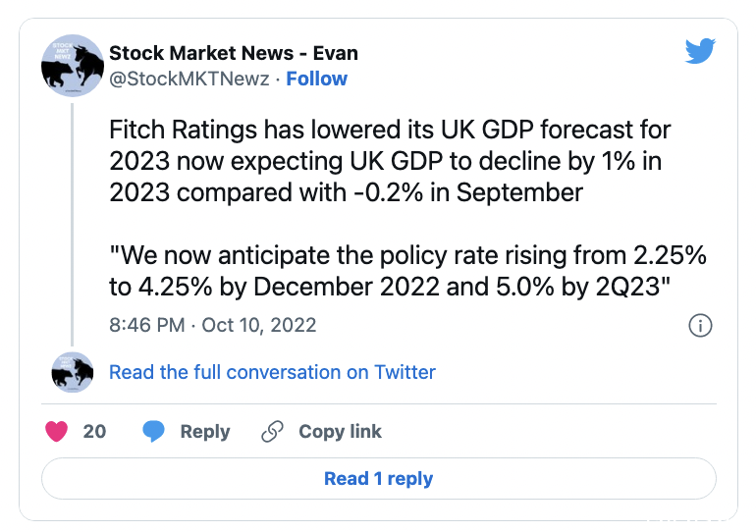Click the Fitch Ratings tweet text
The width and height of the screenshot is (756, 532).
[390, 161]
